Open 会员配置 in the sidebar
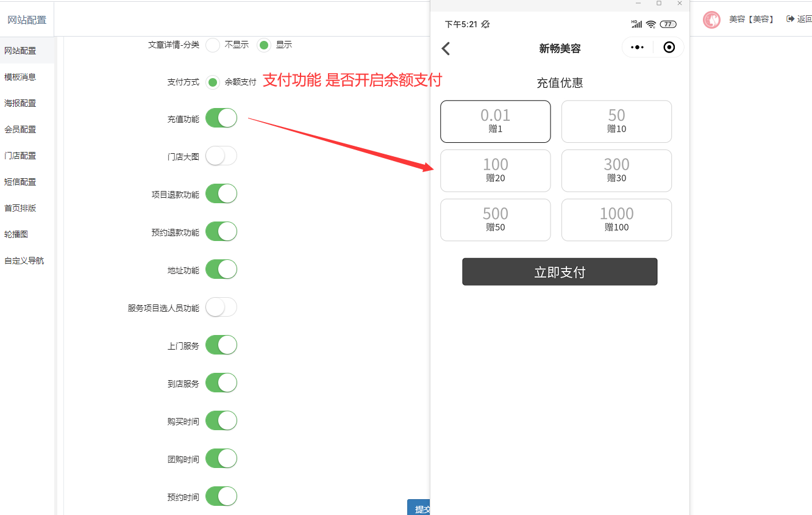Image resolution: width=812 pixels, height=515 pixels. coord(27,129)
